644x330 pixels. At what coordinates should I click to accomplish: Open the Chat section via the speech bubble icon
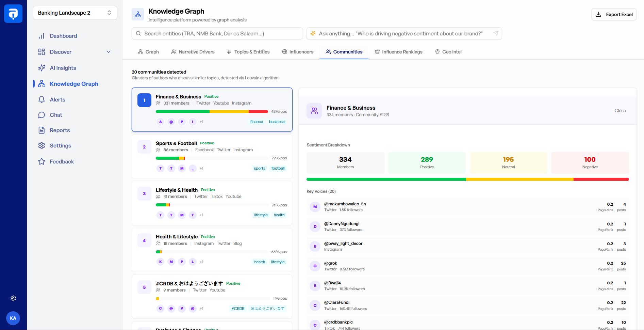41,115
